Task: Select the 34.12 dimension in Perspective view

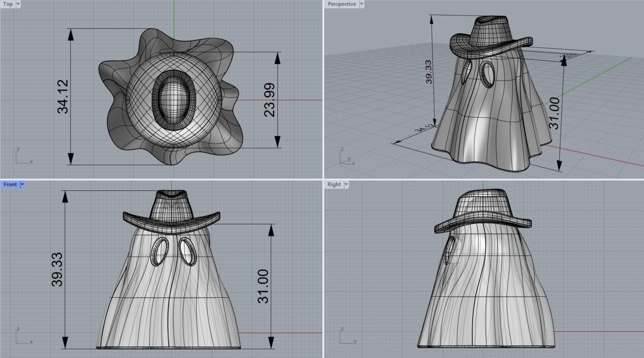Action: click(424, 129)
